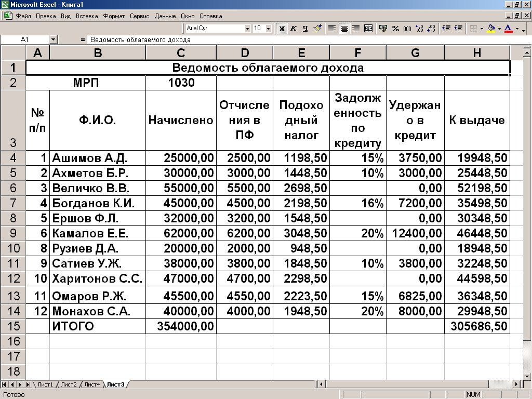Decrease indent icon
The height and width of the screenshot is (399, 532).
446,29
